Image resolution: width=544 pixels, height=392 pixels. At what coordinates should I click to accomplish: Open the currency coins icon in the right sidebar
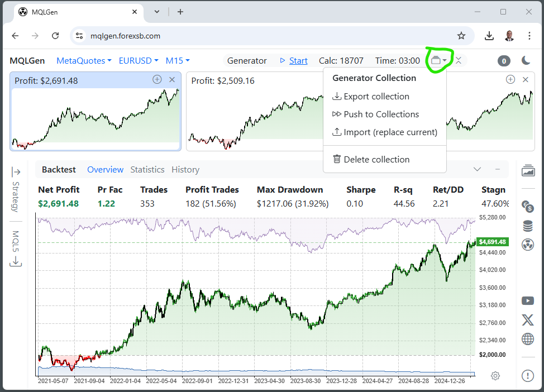coord(528,207)
